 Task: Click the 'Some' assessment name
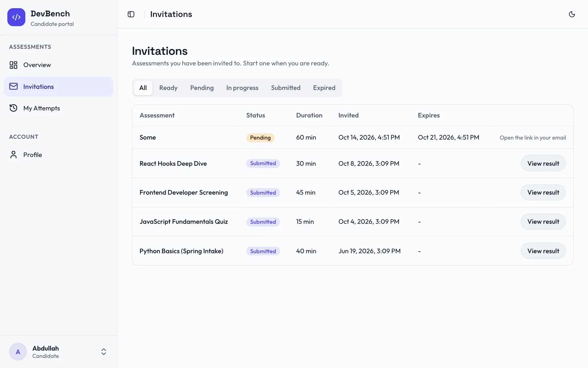pyautogui.click(x=148, y=137)
